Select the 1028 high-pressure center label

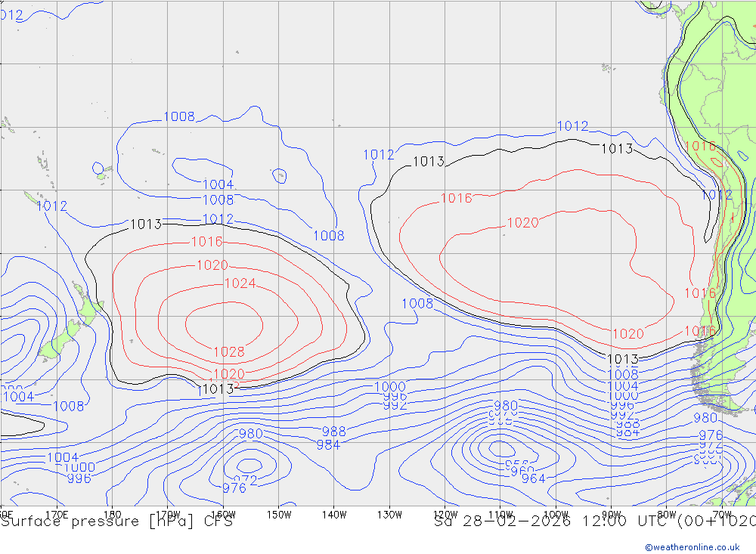point(229,352)
